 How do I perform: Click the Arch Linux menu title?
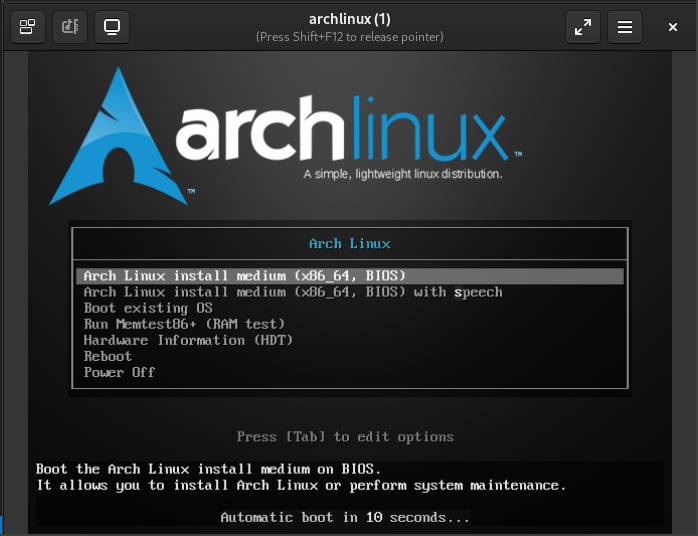tap(350, 244)
